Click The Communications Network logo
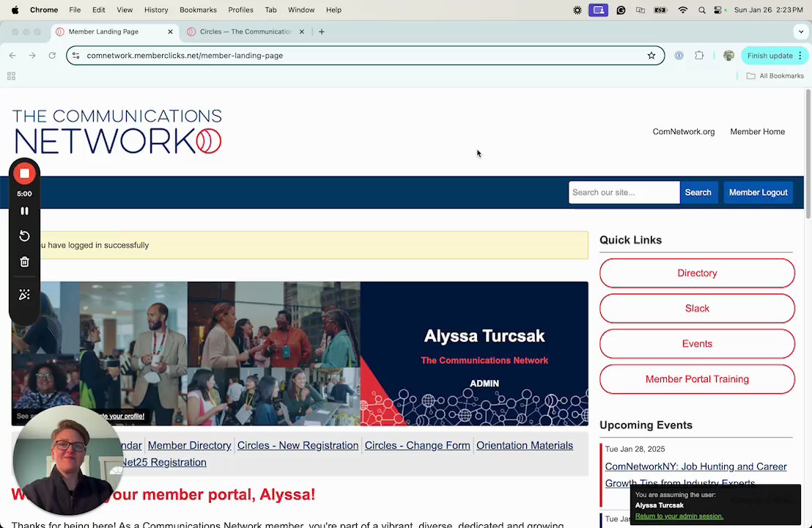This screenshot has height=528, width=812. point(117,131)
